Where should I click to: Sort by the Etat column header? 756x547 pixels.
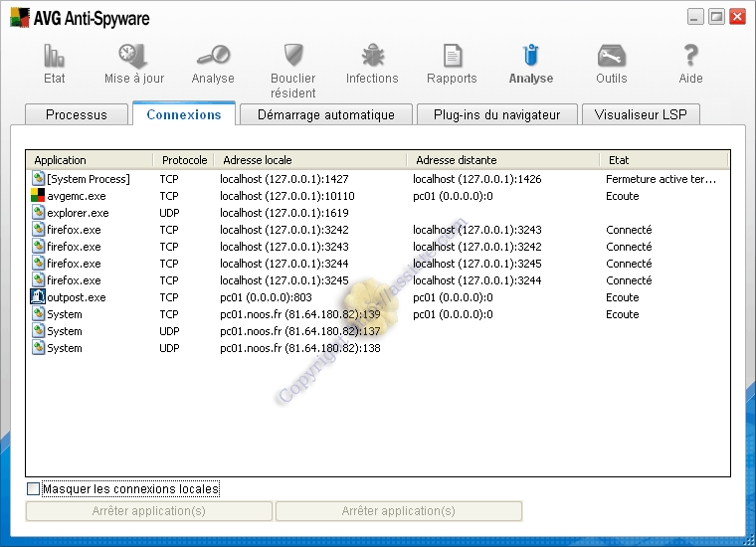[664, 160]
